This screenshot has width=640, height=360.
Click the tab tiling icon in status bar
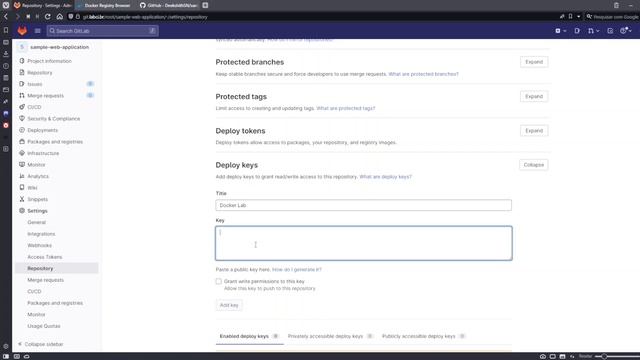[x=552, y=356]
